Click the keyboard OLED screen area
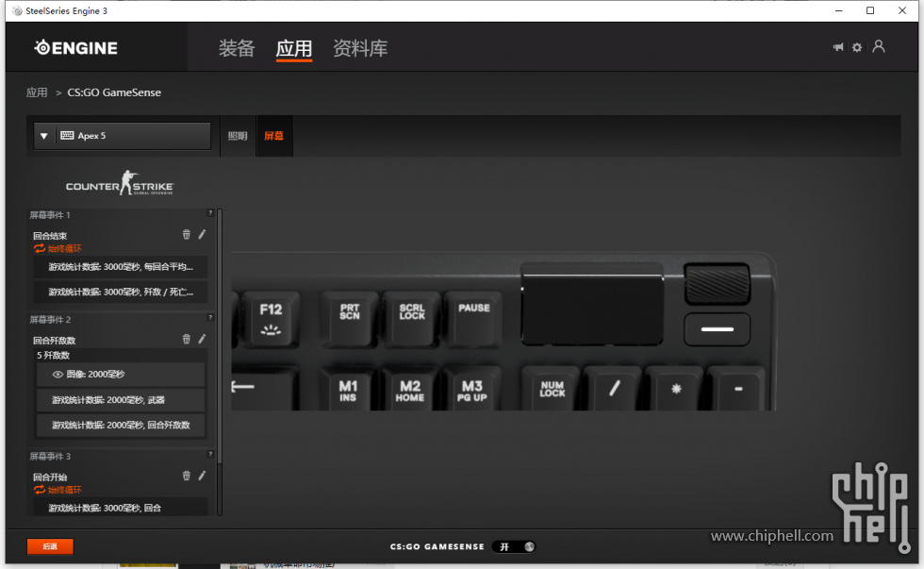The height and width of the screenshot is (569, 924). click(592, 309)
